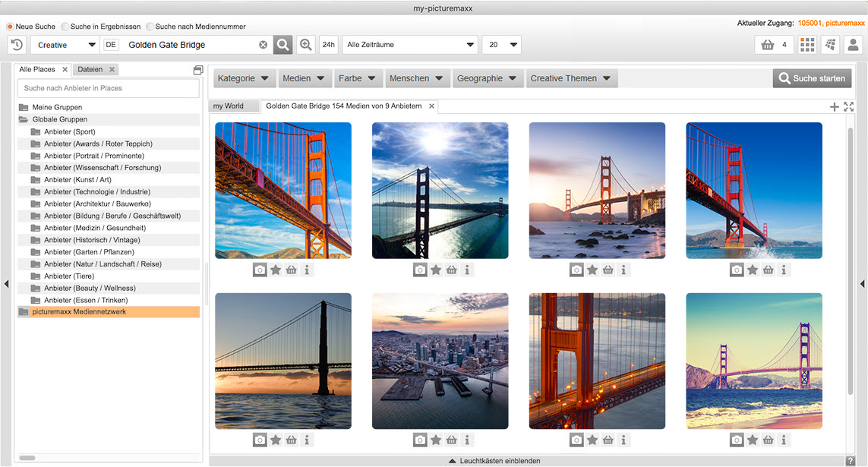Image resolution: width=868 pixels, height=467 pixels.
Task: Select the Neue Suche radio button
Action: (x=11, y=27)
